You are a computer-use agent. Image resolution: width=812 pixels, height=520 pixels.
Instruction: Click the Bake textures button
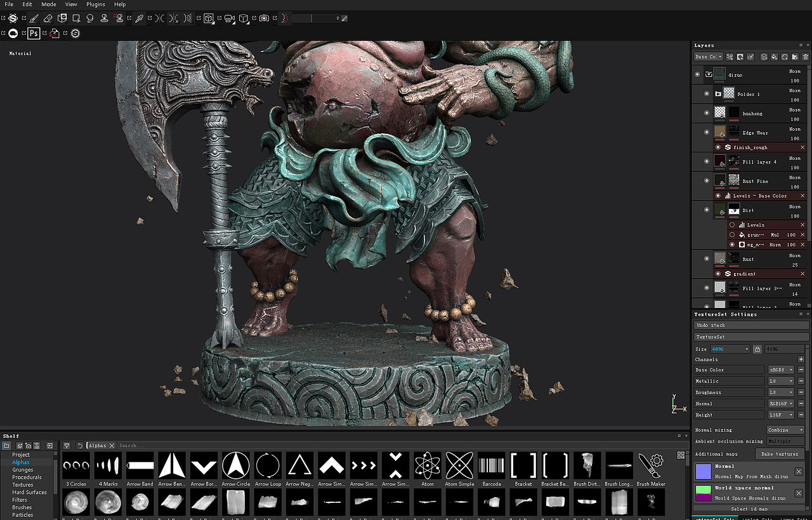pos(779,454)
